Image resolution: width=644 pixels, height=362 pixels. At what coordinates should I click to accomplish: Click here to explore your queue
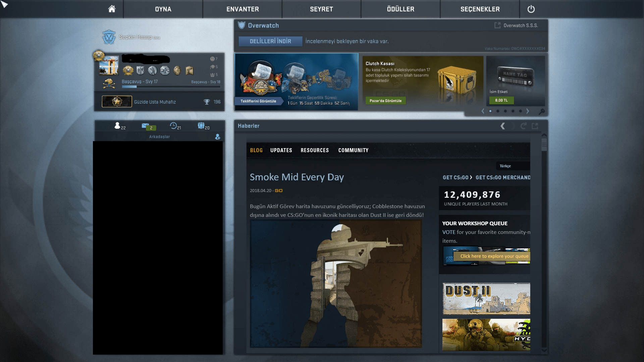(492, 256)
